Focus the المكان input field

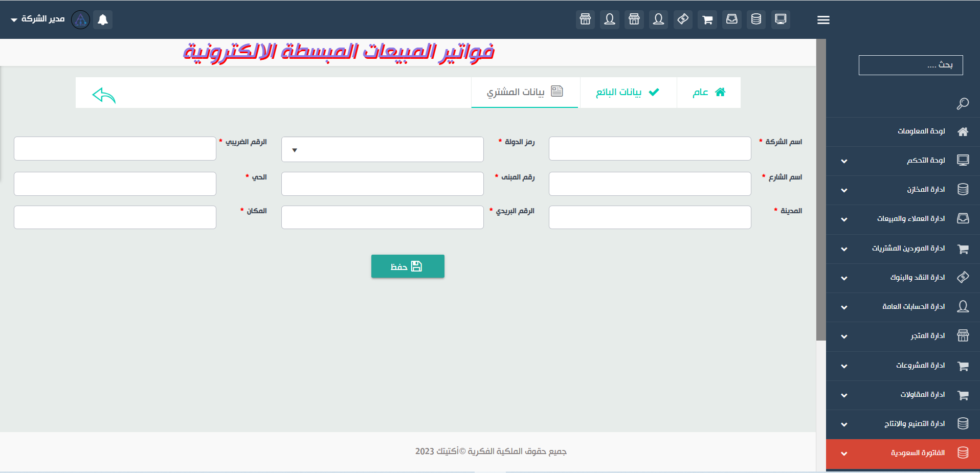115,217
